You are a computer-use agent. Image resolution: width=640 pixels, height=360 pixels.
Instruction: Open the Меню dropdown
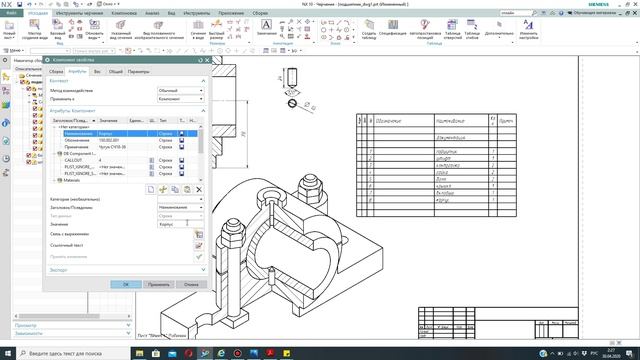[x=14, y=51]
